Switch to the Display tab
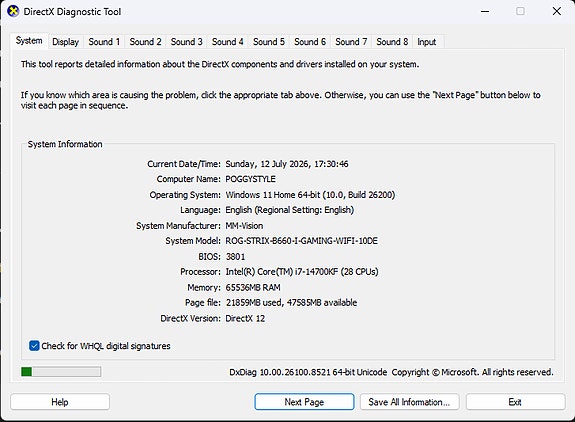 (x=66, y=42)
